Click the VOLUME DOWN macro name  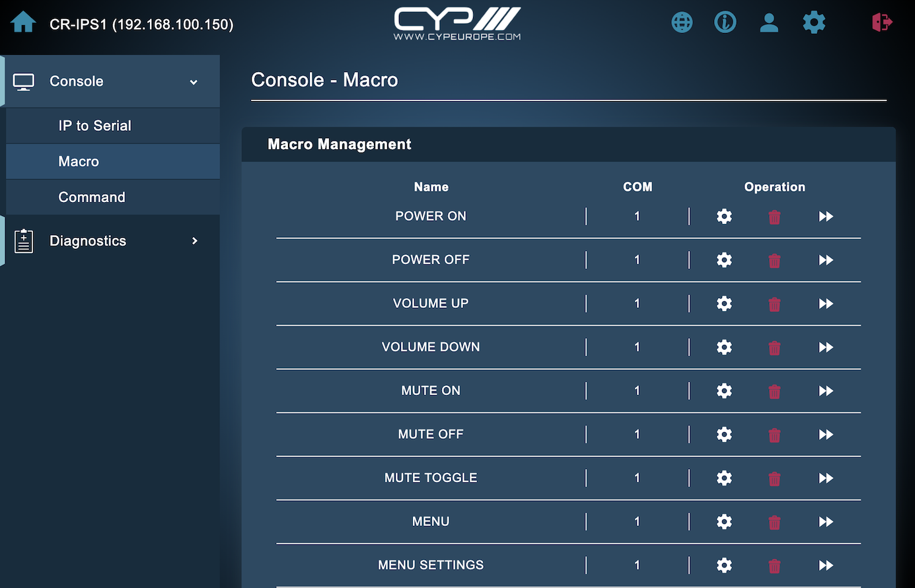(x=431, y=347)
